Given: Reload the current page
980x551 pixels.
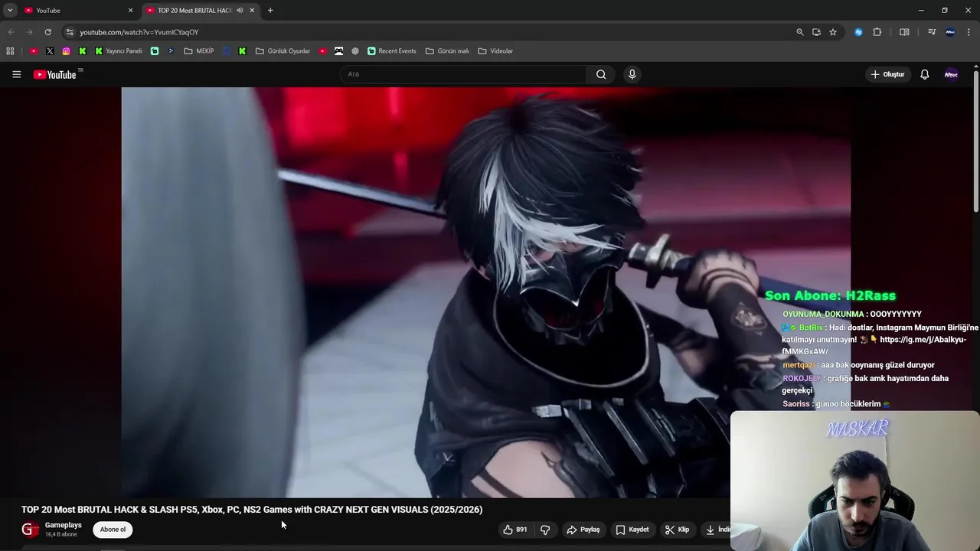Looking at the screenshot, I should (47, 32).
